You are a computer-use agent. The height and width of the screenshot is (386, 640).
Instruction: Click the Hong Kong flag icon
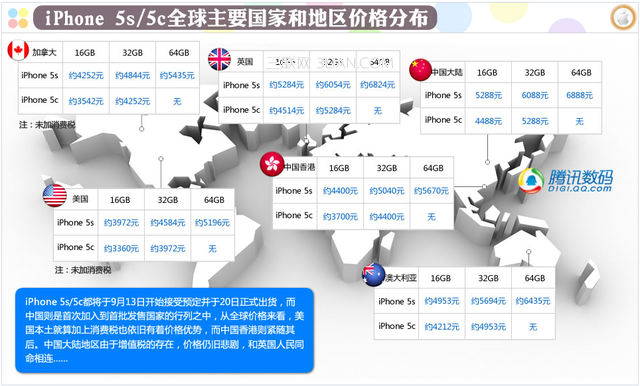pyautogui.click(x=272, y=164)
